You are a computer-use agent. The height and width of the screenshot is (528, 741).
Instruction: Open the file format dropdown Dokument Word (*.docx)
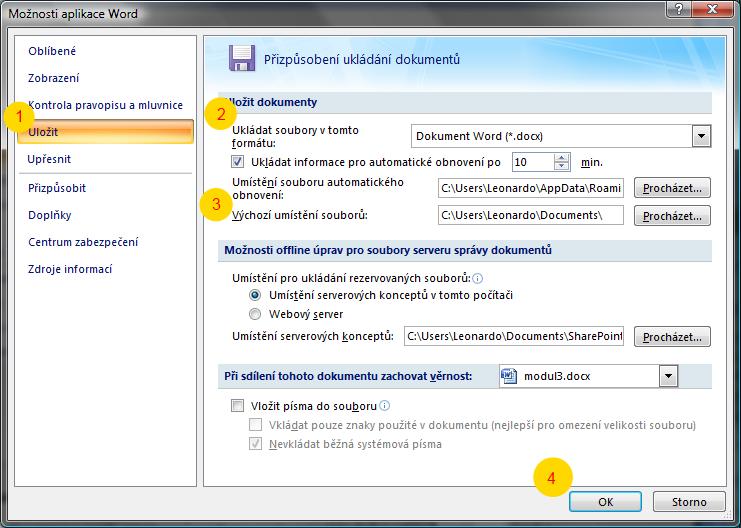coord(701,137)
